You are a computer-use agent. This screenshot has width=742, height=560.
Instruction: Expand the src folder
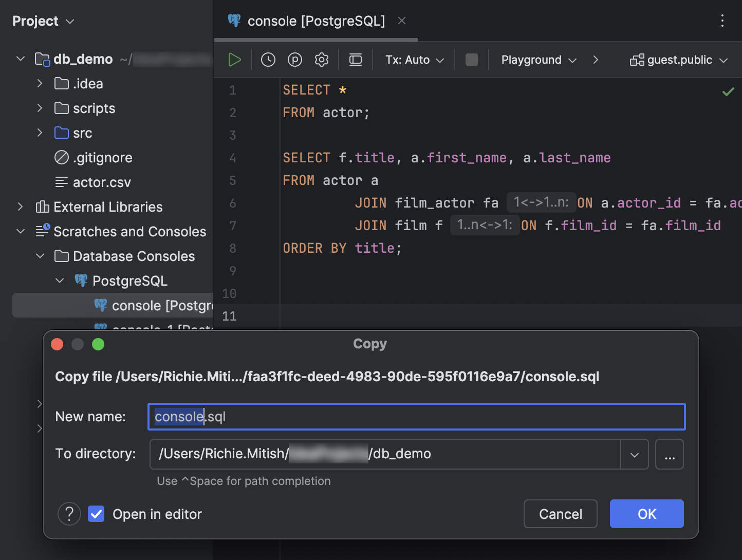(x=40, y=133)
